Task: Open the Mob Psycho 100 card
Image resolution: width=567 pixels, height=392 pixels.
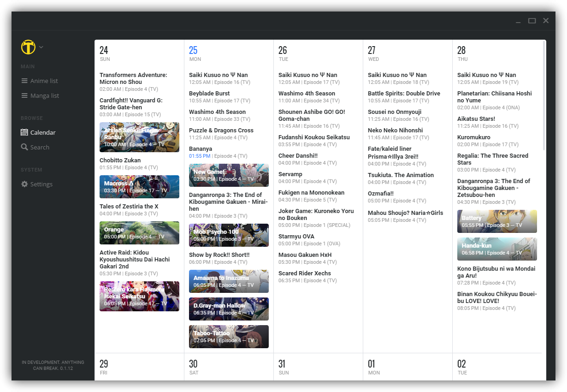Action: 229,235
